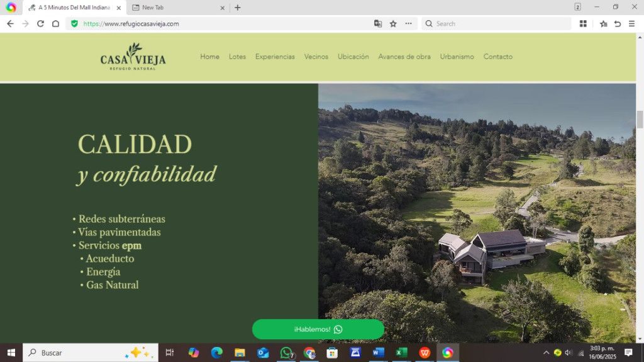The height and width of the screenshot is (362, 644).
Task: Open the Avances de obra menu item
Action: [404, 57]
